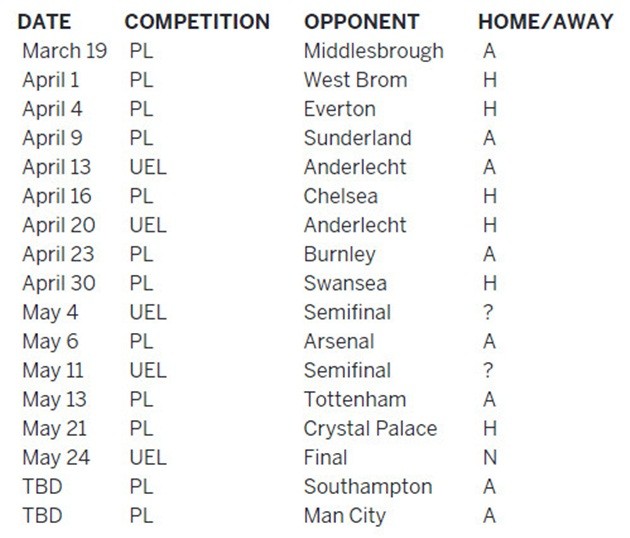Click the April 13 date cell
630x538 pixels.
tap(57, 168)
